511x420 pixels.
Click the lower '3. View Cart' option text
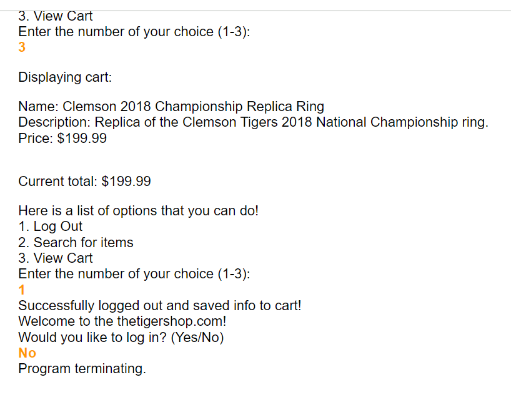(x=56, y=258)
